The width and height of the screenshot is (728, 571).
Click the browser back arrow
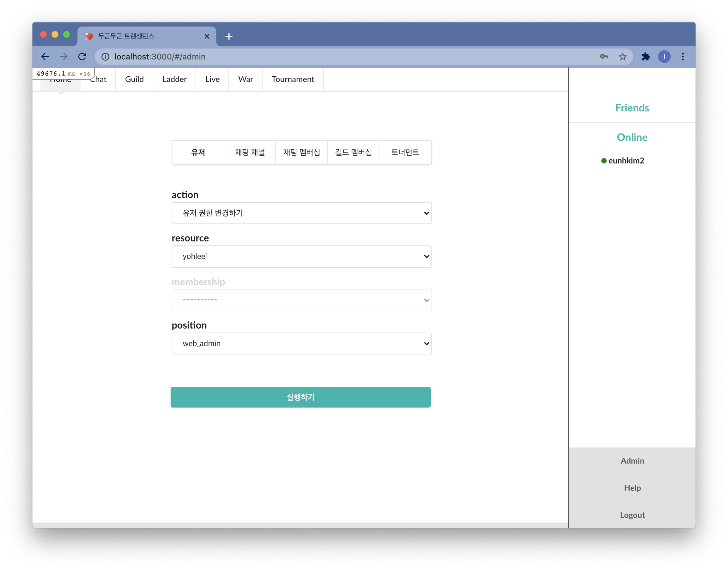tap(45, 57)
